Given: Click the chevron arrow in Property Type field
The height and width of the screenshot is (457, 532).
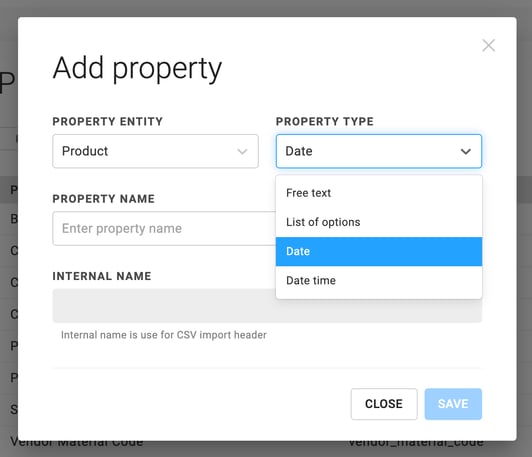Looking at the screenshot, I should point(466,151).
